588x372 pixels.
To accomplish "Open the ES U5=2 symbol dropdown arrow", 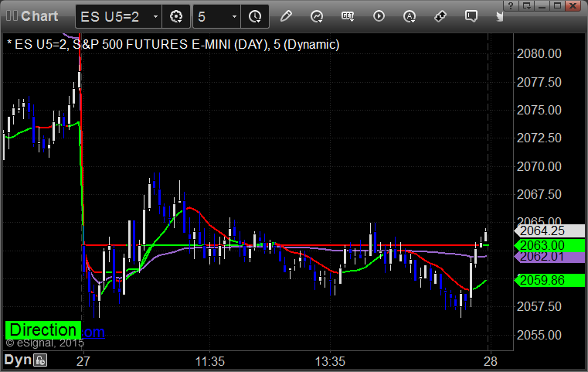I will 155,17.
